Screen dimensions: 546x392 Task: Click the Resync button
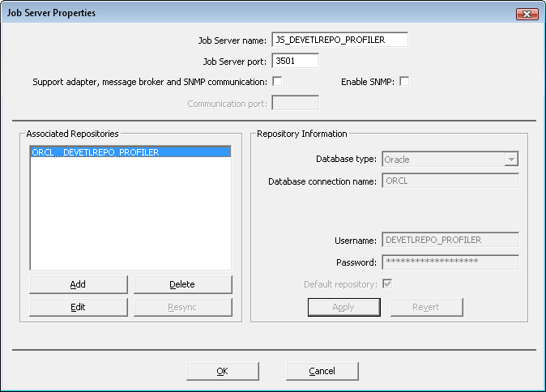coord(183,307)
